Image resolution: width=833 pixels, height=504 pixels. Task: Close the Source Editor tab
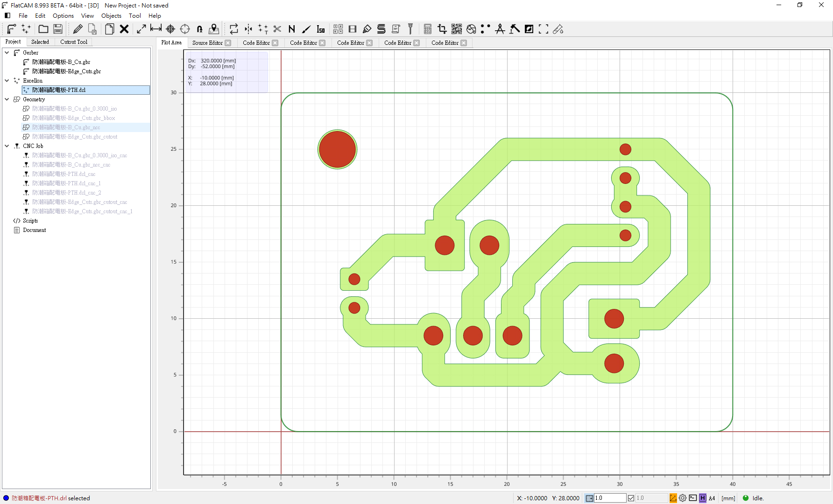click(x=228, y=43)
